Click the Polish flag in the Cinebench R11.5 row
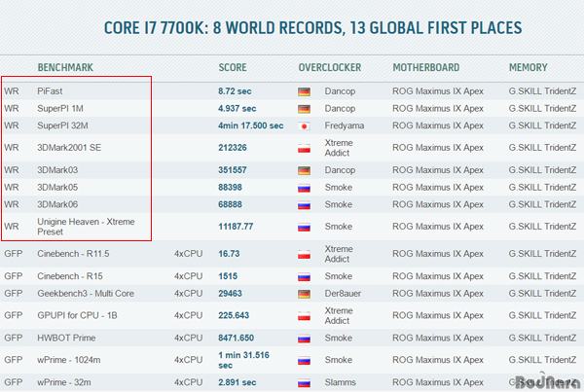The height and width of the screenshot is (392, 584). tap(304, 254)
